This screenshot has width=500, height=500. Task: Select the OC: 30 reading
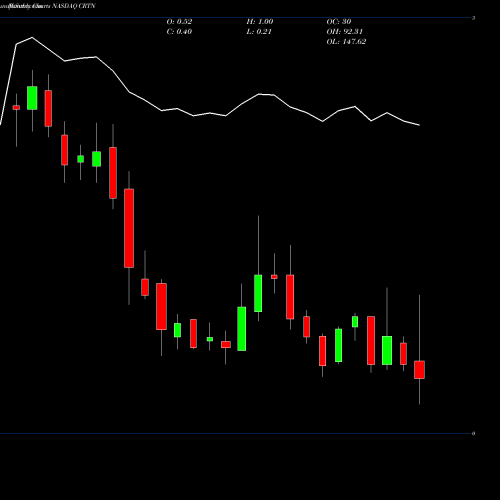339,22
